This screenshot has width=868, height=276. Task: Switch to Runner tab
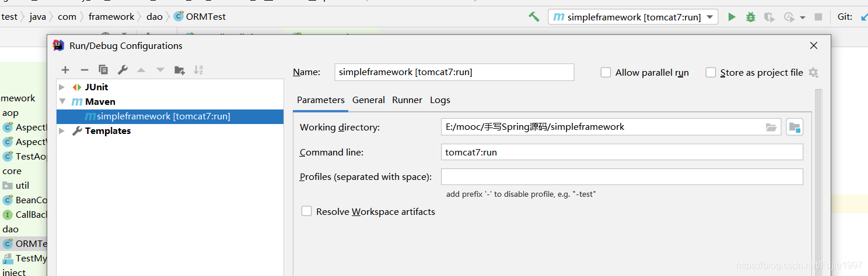point(407,100)
